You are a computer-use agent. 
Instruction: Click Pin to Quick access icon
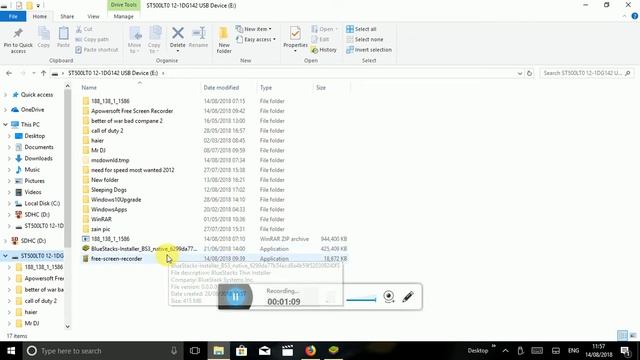click(x=18, y=40)
